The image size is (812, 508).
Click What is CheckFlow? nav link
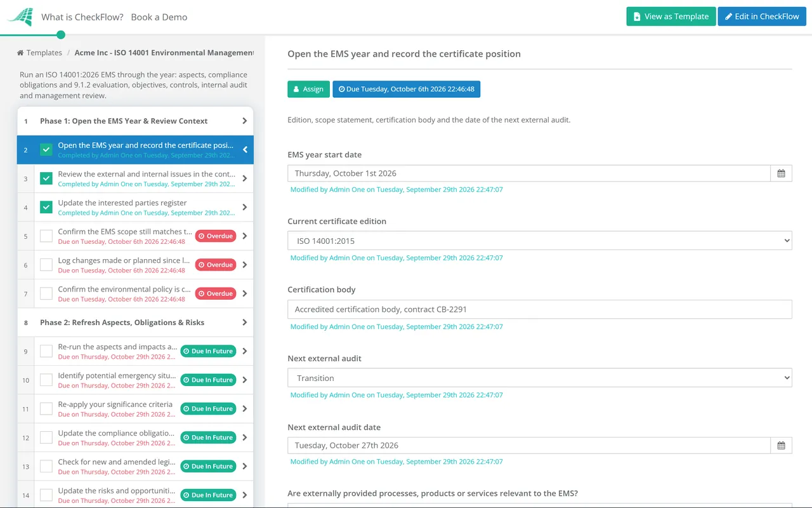tap(82, 17)
